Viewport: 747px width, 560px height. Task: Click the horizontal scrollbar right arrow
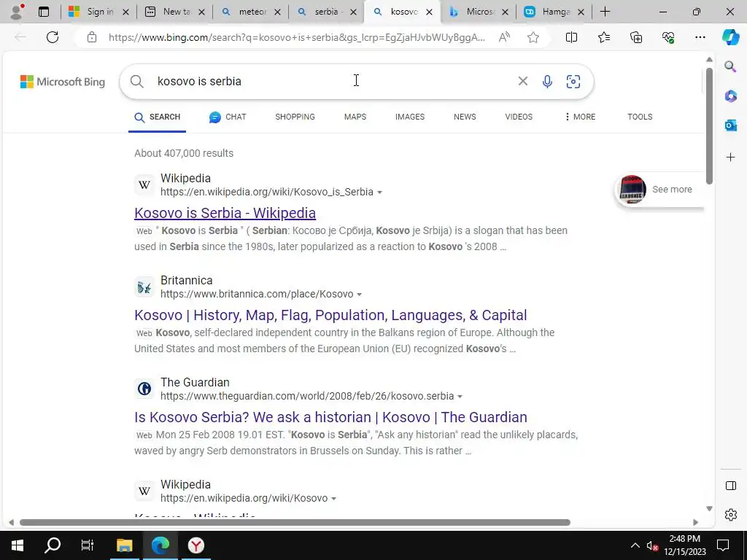(695, 522)
